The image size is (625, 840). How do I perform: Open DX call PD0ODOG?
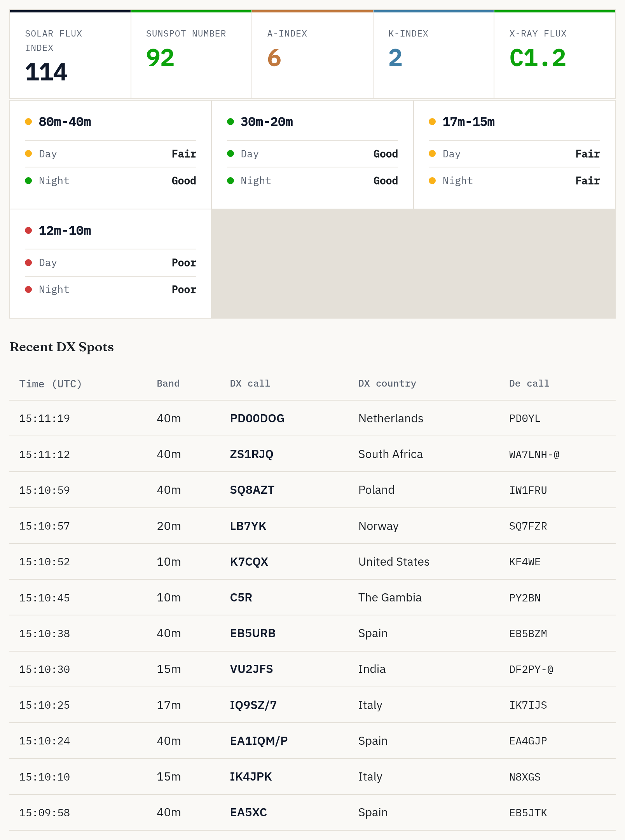pyautogui.click(x=257, y=418)
